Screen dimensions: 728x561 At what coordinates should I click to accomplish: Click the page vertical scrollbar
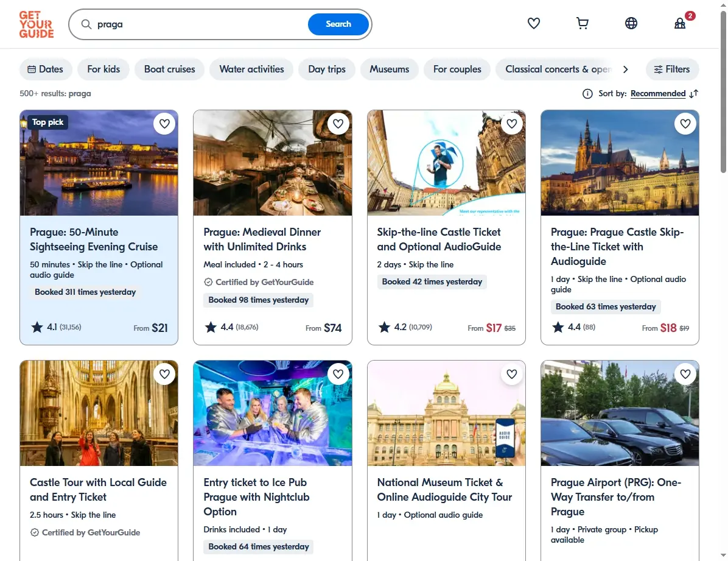click(723, 93)
